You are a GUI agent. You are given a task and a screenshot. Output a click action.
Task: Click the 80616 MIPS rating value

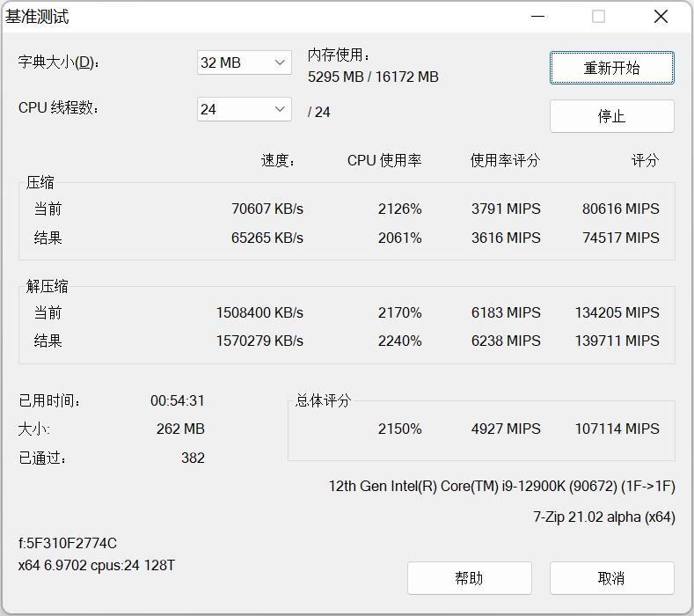click(621, 209)
